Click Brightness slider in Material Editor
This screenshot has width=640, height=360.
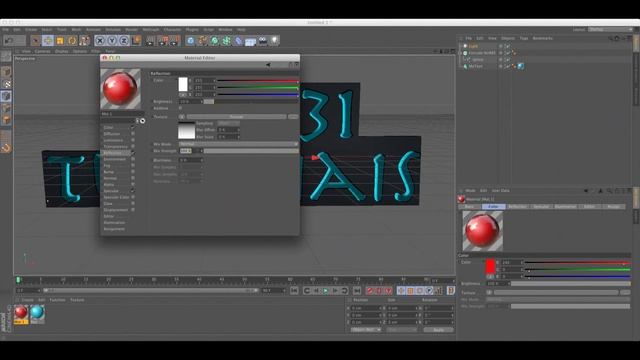click(251, 101)
